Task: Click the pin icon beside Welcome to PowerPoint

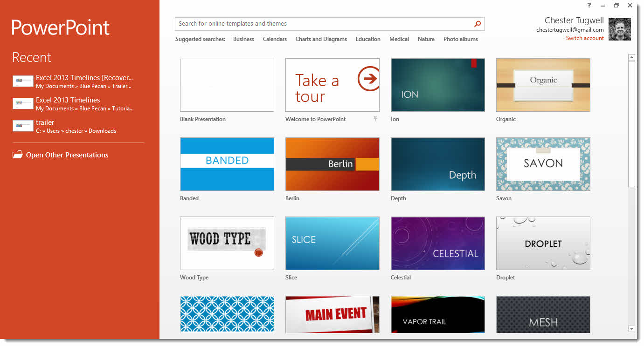Action: [375, 119]
